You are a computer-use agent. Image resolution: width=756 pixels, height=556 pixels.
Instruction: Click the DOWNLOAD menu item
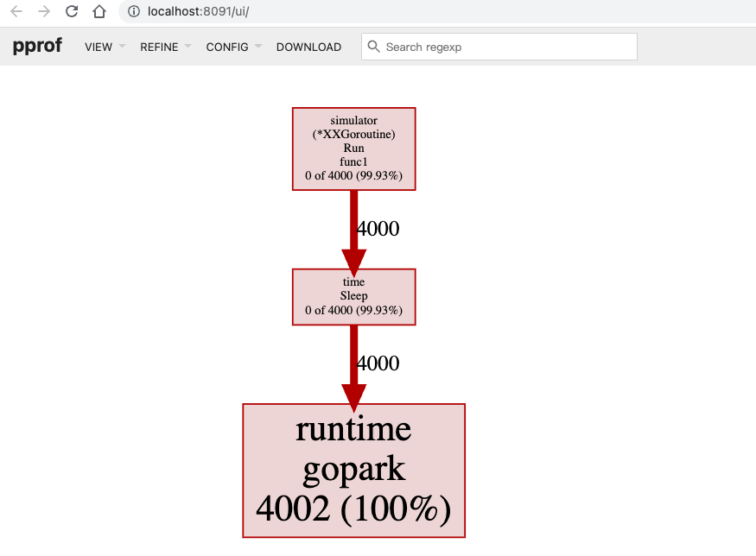308,47
